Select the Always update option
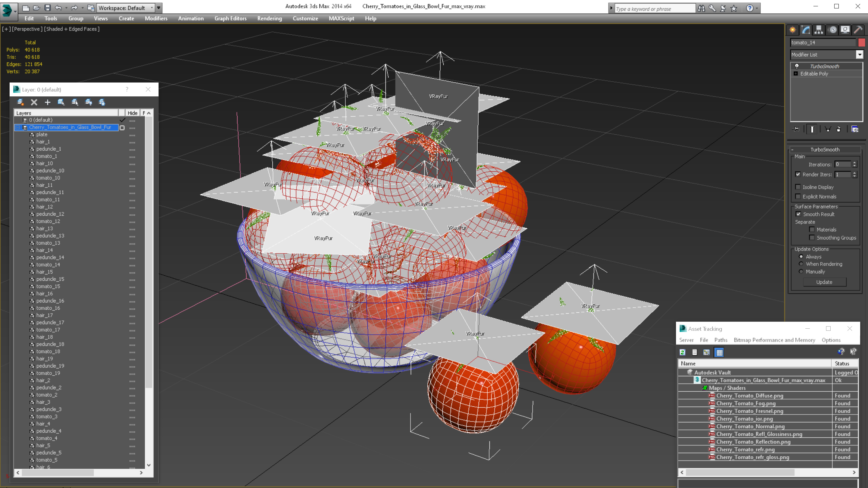Image resolution: width=868 pixels, height=488 pixels. (801, 257)
